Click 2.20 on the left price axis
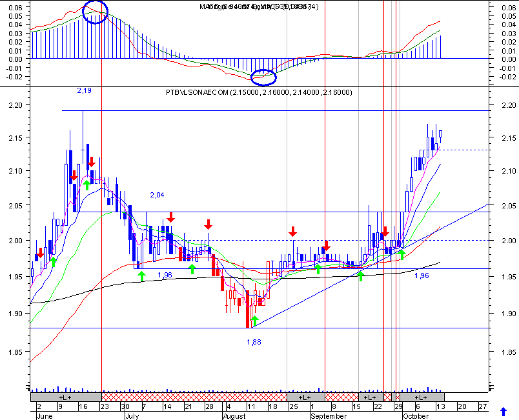Screen dimensions: 519x420 [x=15, y=105]
